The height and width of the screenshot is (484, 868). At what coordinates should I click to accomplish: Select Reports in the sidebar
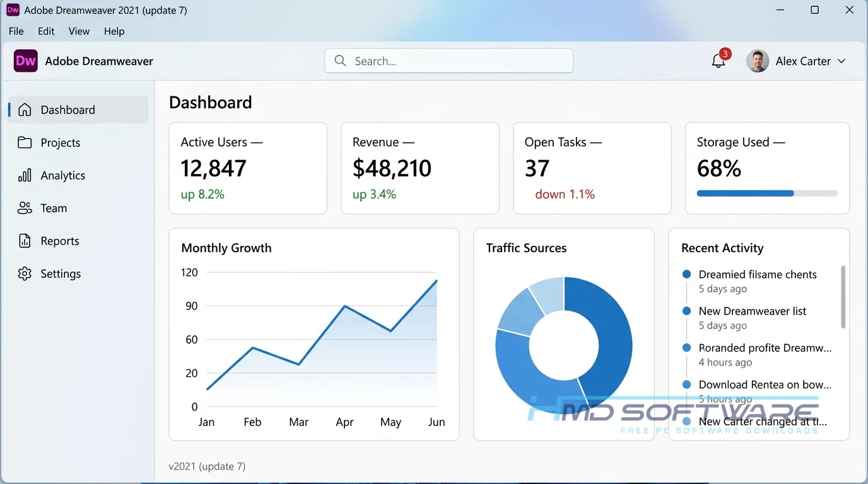click(x=79, y=241)
